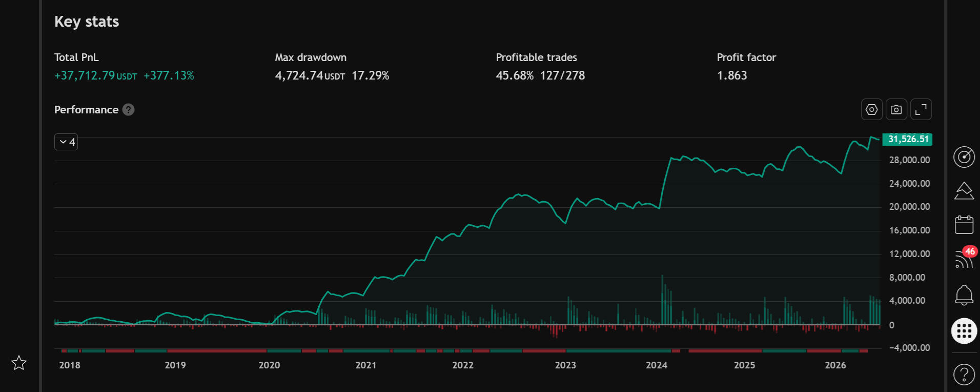Open the news feed icon with 46 badge
Viewport: 980px width, 392px height.
click(964, 259)
